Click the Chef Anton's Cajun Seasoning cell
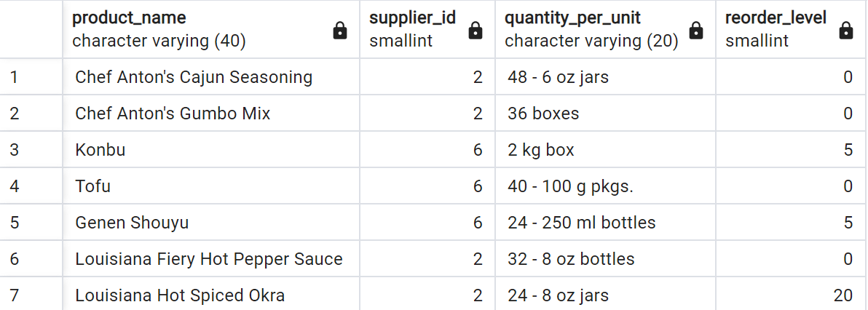The height and width of the screenshot is (310, 868). 211,77
